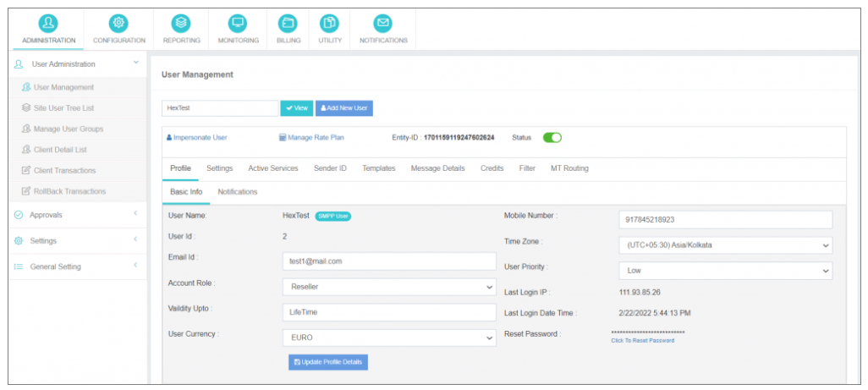Click the Mobile Number input field
This screenshot has height=390, width=868.
(725, 220)
